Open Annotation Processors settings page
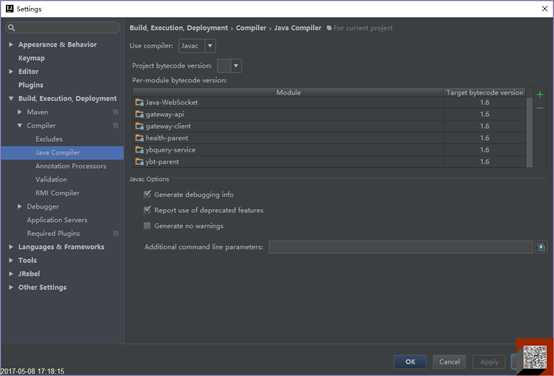The height and width of the screenshot is (376, 554). [71, 166]
